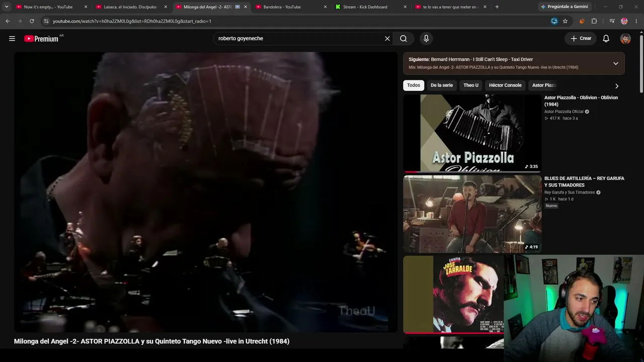This screenshot has width=644, height=362.
Task: Open 'BLUES DE ARTILLERÍA – REY GARUFA' video title
Action: (x=584, y=182)
